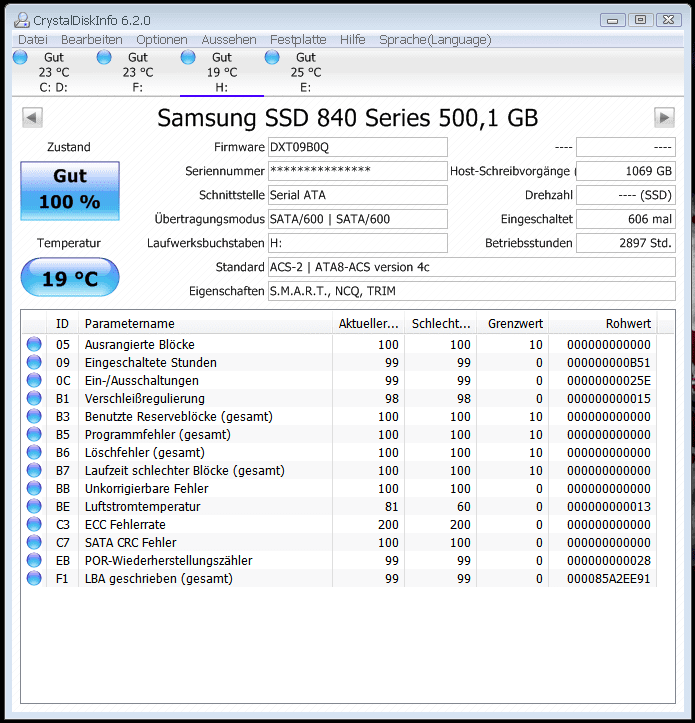This screenshot has width=695, height=723.
Task: Click the 19 °C temperature button
Action: (70, 277)
